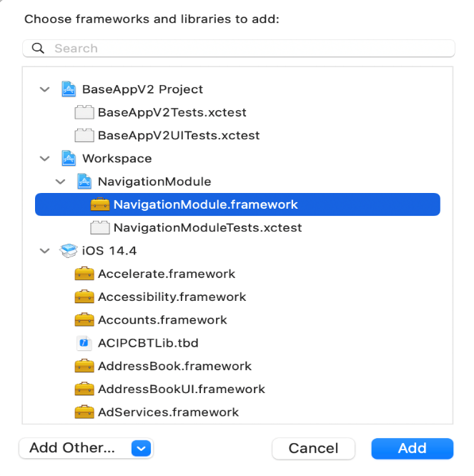Viewport: 474px width, 476px height.
Task: Click the NavigationModule.framework toolbox icon
Action: coord(100,204)
